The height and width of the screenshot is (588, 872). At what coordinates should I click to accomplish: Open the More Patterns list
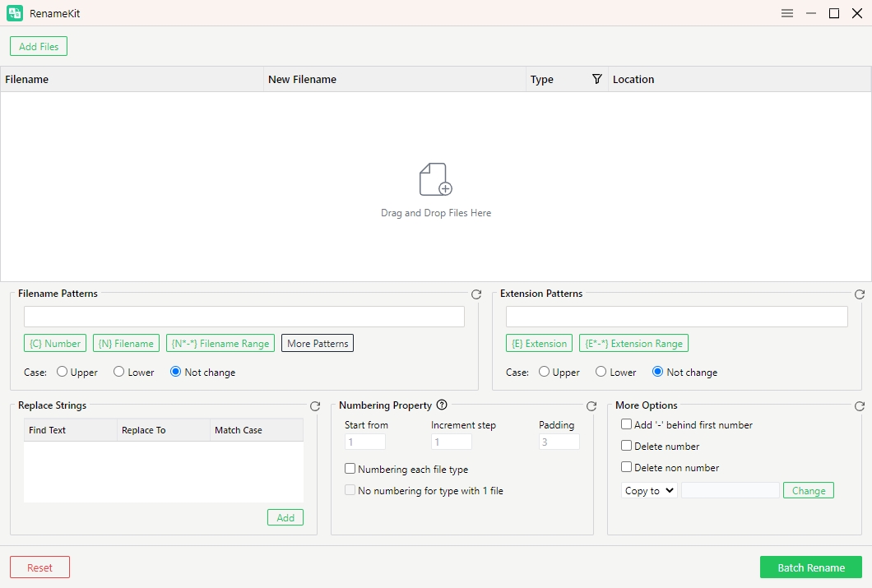click(318, 343)
